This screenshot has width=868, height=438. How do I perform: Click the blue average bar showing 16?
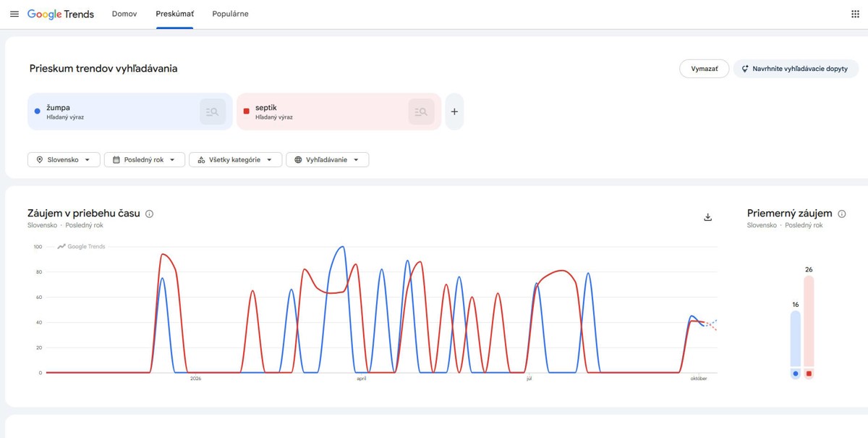pyautogui.click(x=796, y=338)
